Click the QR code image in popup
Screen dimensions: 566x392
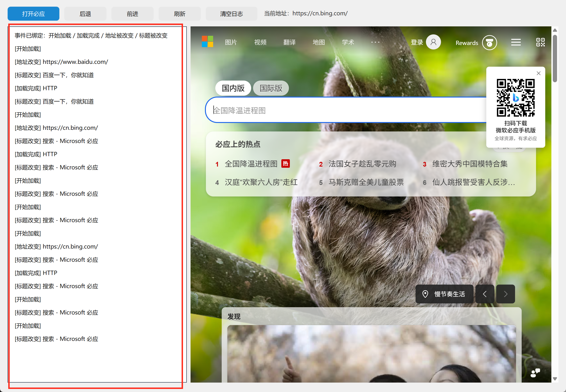[516, 98]
